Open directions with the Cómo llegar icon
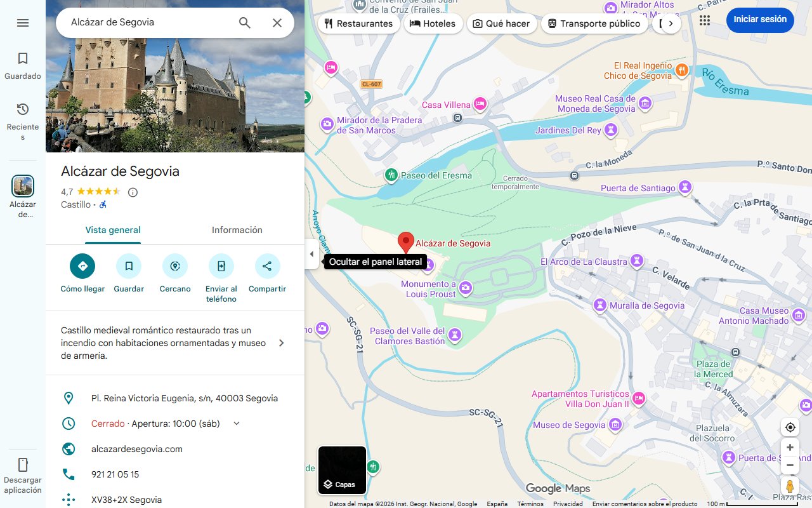The width and height of the screenshot is (812, 508). 82,266
